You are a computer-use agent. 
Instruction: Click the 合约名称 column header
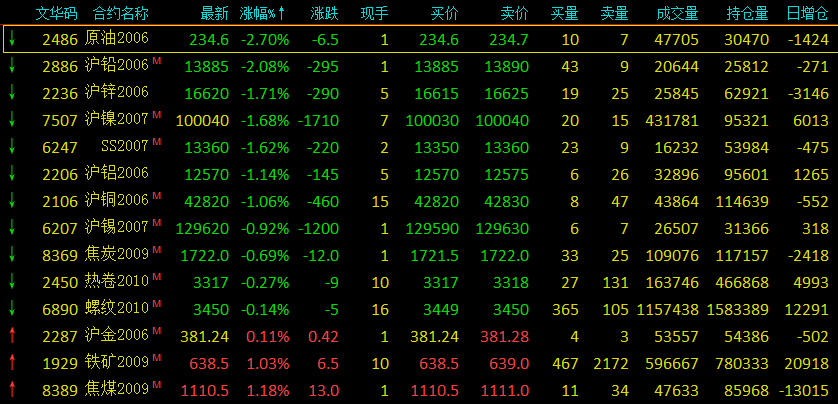[x=120, y=13]
